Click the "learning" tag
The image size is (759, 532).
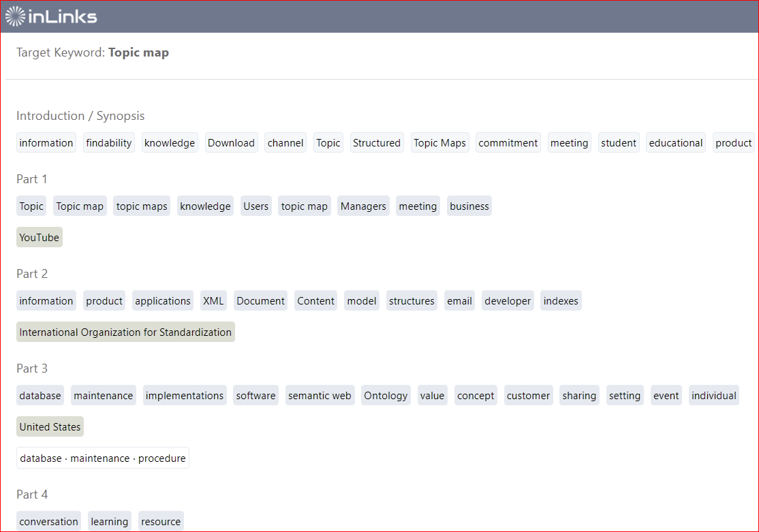[x=110, y=521]
